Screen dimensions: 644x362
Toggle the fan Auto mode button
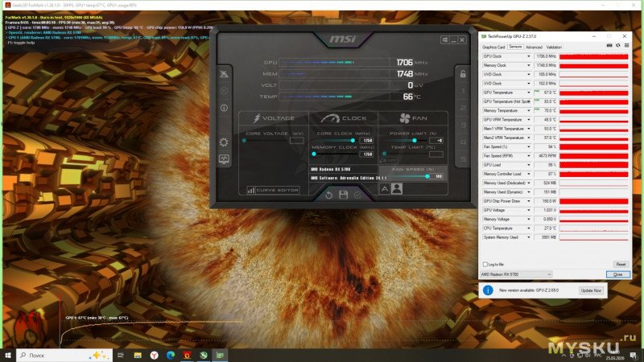(387, 161)
